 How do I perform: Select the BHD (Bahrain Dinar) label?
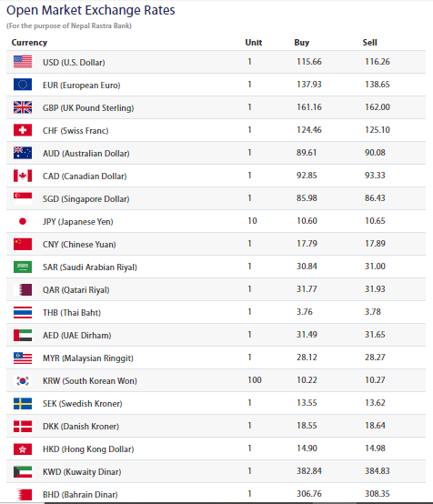coord(80,494)
